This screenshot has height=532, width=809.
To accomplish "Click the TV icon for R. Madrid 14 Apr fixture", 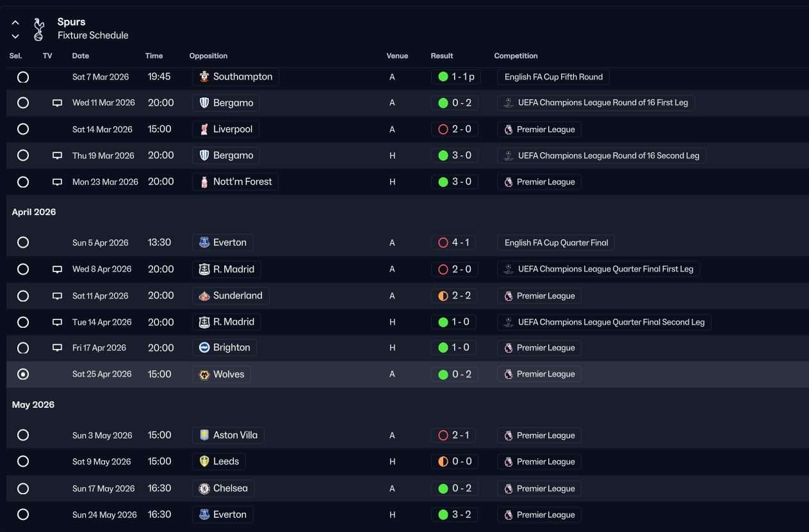I will coord(58,322).
